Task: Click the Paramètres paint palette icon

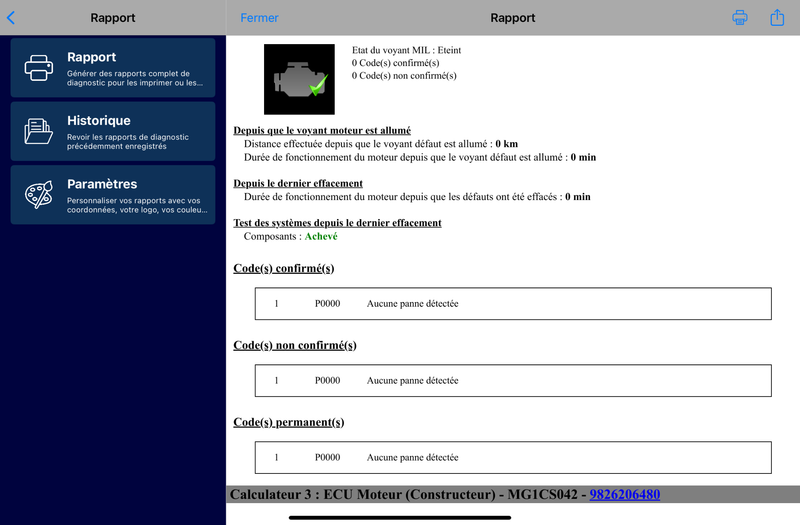Action: pyautogui.click(x=39, y=194)
